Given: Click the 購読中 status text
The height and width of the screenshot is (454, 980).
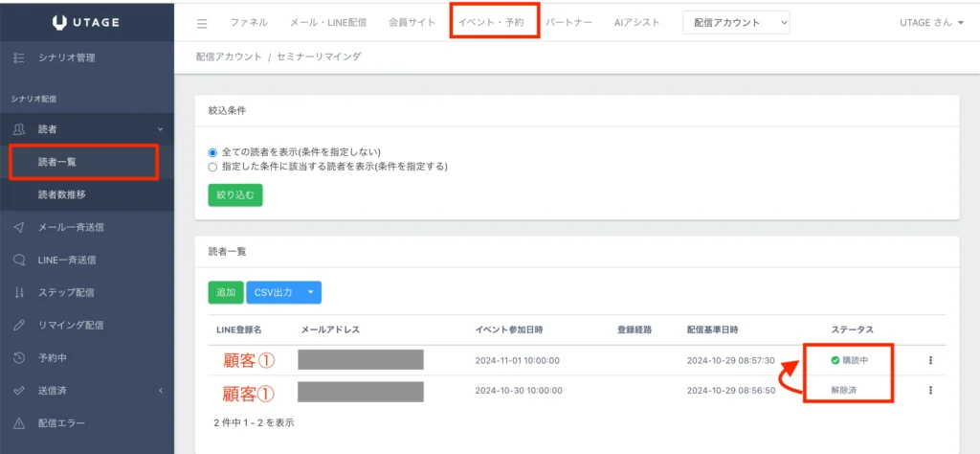Looking at the screenshot, I should 856,360.
